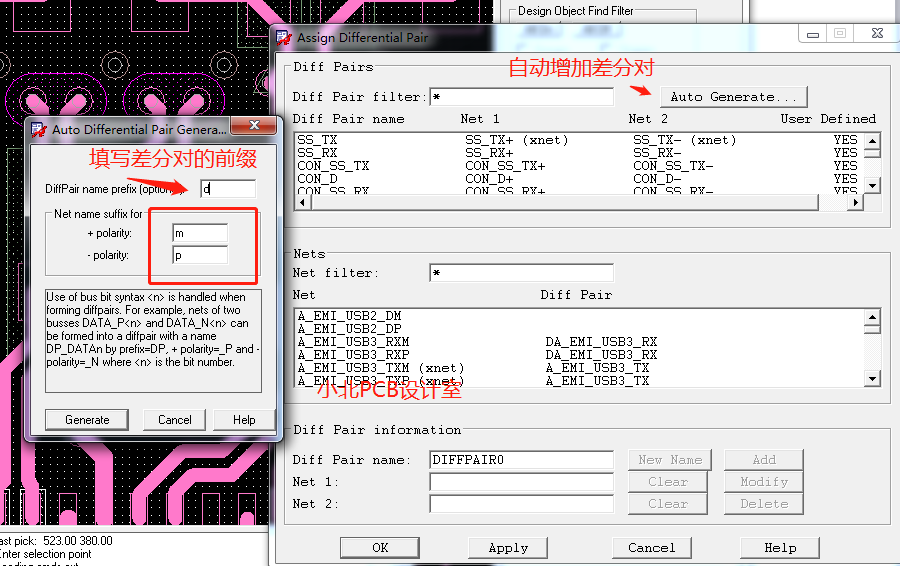Minimize the Assign Differential Pair window
Image resolution: width=900 pixels, height=566 pixels.
812,34
